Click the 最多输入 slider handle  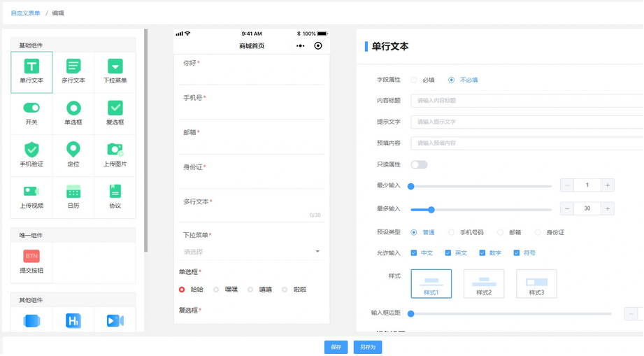click(x=431, y=210)
